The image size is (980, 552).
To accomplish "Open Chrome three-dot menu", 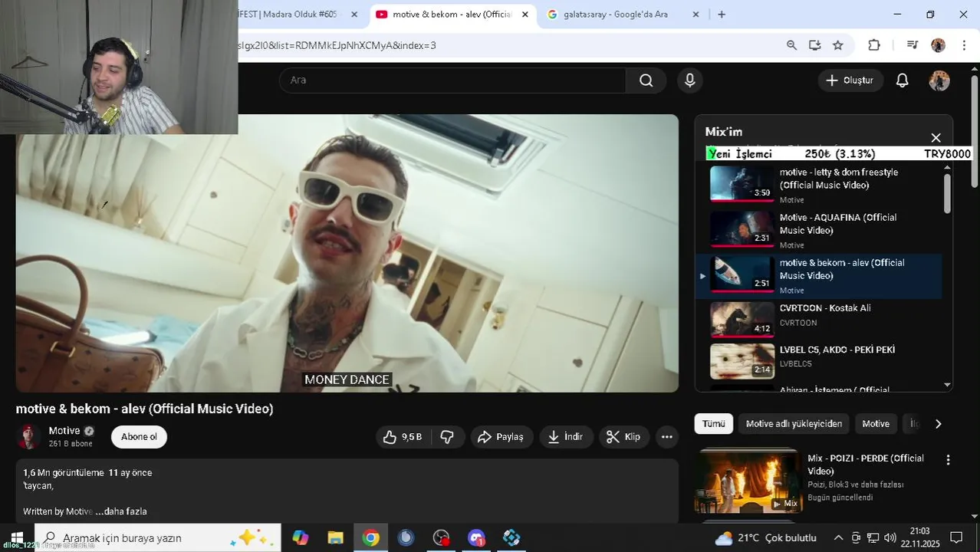I will (x=964, y=45).
